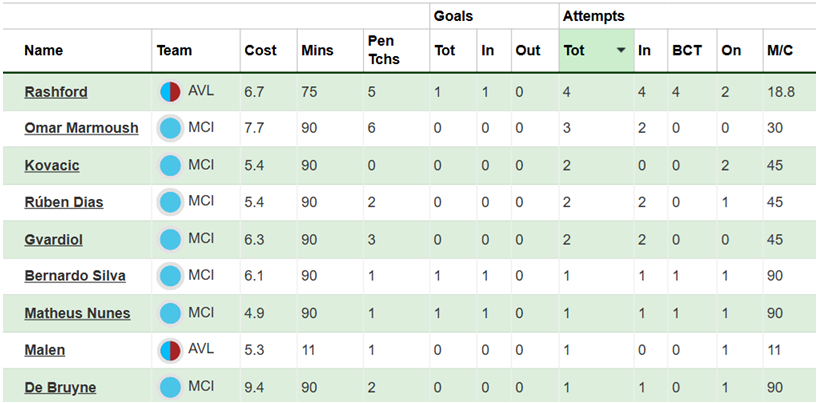Click Kovacic's MCI team badge icon

tap(170, 165)
